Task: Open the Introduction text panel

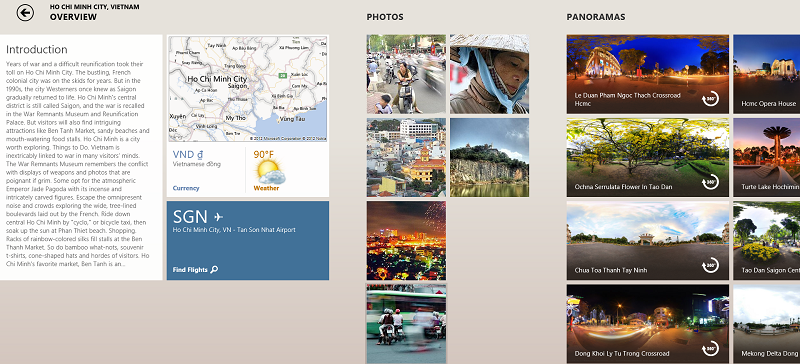Action: click(x=81, y=157)
